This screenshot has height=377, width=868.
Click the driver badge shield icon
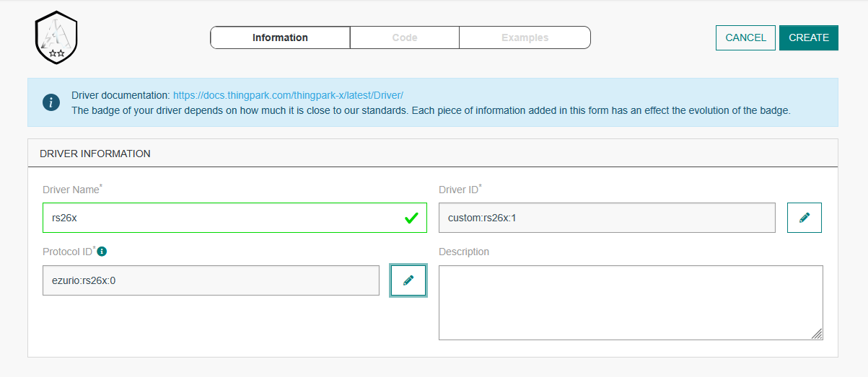[x=56, y=37]
